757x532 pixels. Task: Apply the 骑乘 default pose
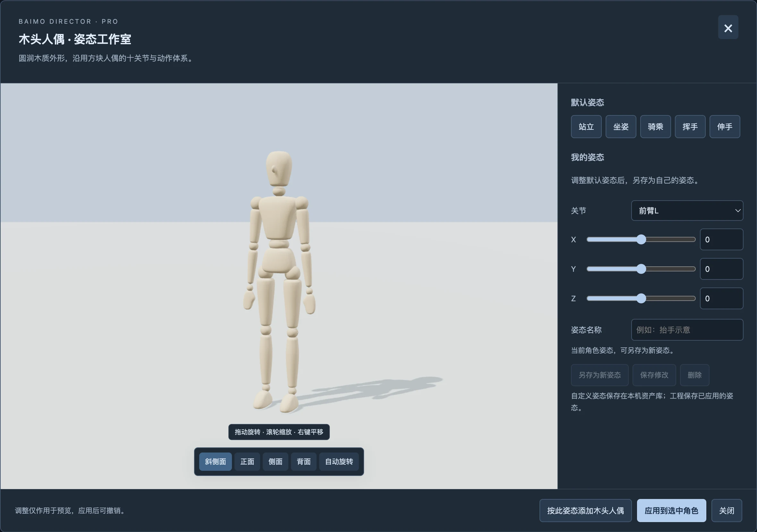coord(655,127)
